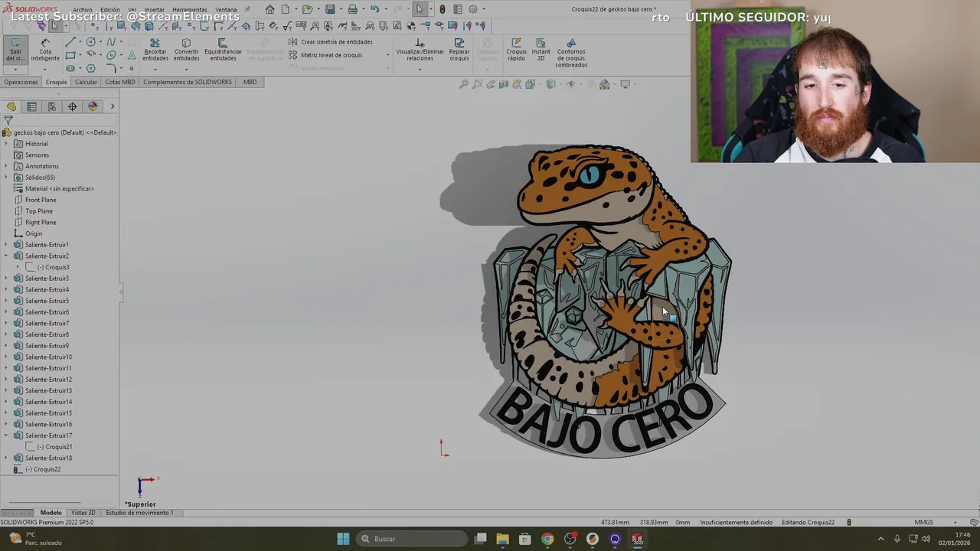Click the Windows Start button
980x551 pixels.
[343, 539]
